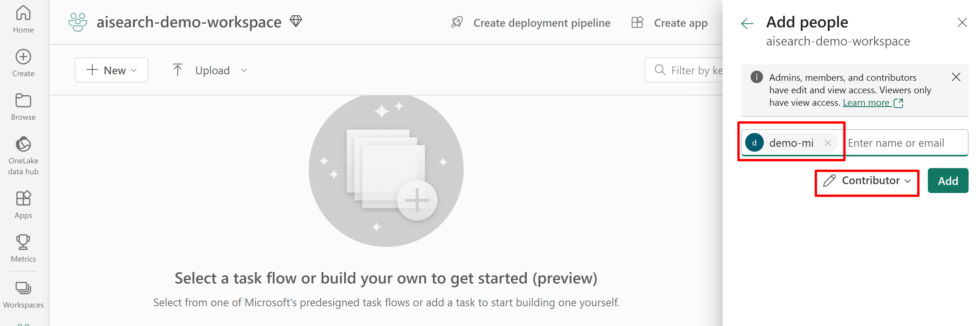Dismiss the access info banner
This screenshot has width=980, height=326.
click(956, 77)
